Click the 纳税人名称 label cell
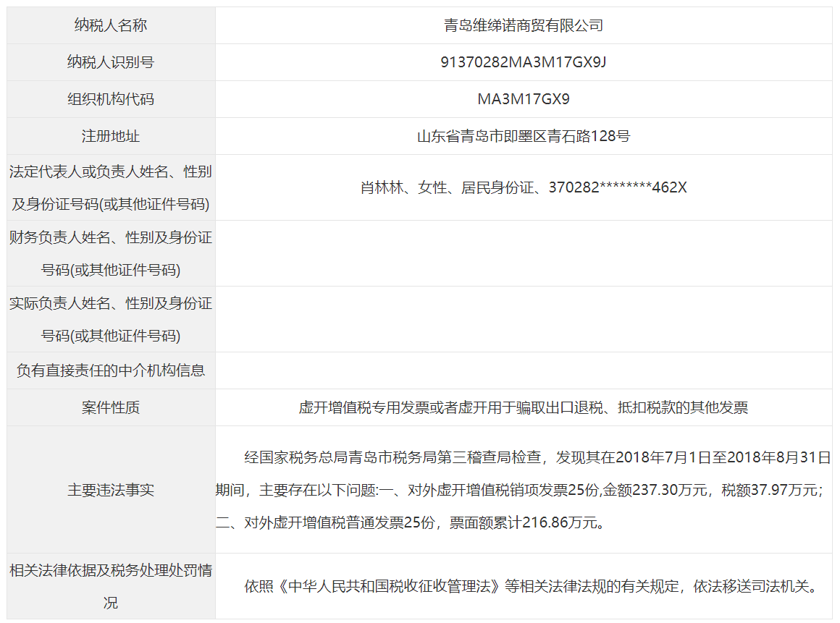The width and height of the screenshot is (840, 623). tap(111, 25)
